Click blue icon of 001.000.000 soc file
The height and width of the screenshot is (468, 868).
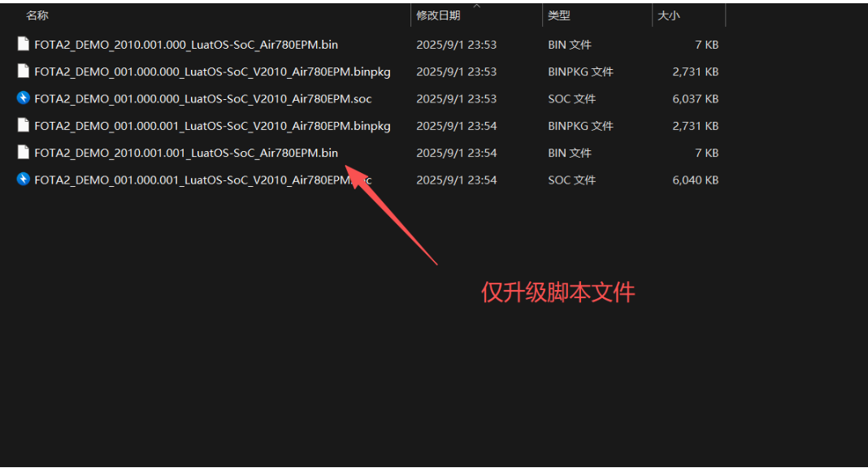tap(24, 98)
